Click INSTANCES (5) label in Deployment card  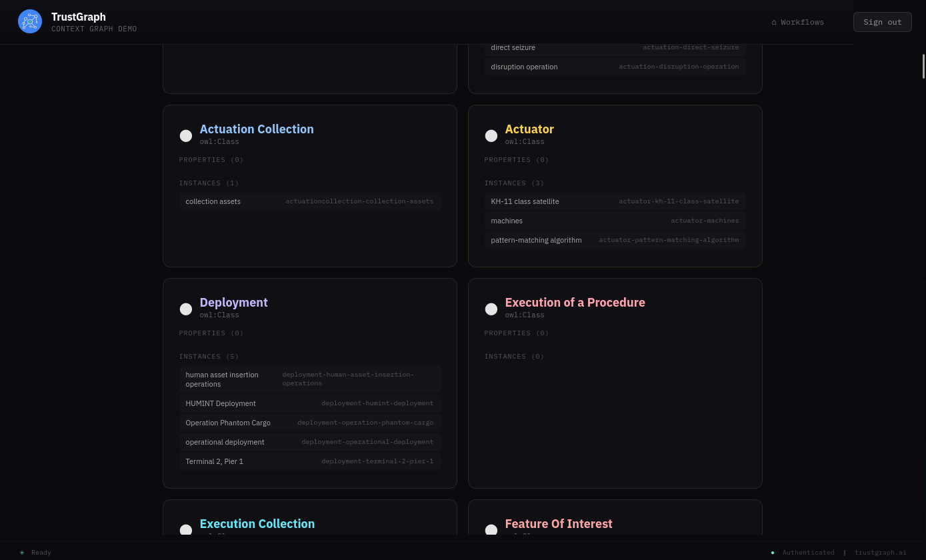[x=209, y=357]
